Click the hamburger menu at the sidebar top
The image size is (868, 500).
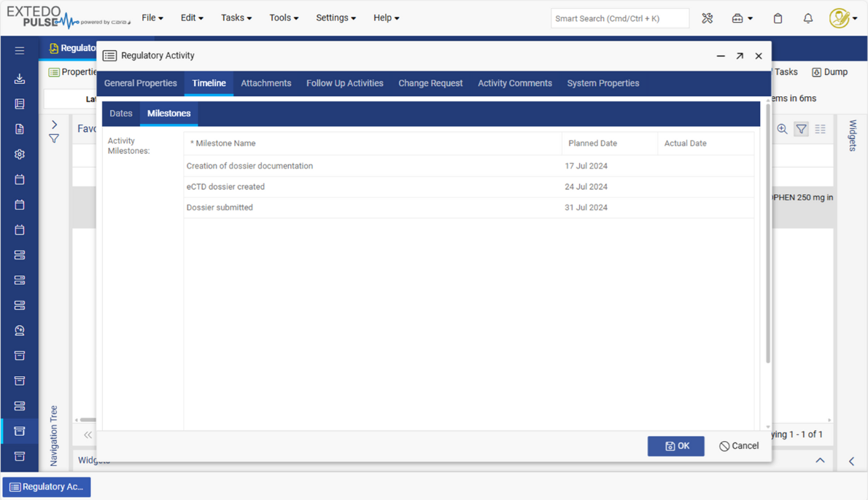19,50
